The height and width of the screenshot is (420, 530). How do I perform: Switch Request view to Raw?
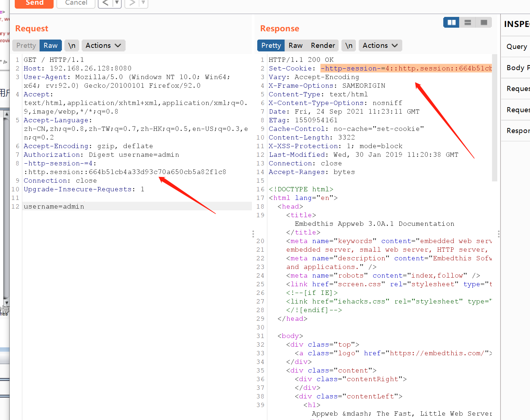pos(51,46)
